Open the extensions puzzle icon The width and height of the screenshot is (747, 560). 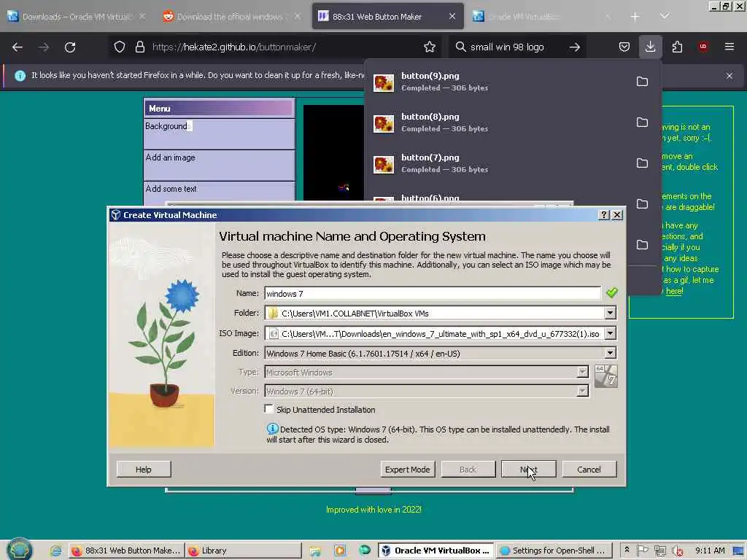[x=677, y=47]
